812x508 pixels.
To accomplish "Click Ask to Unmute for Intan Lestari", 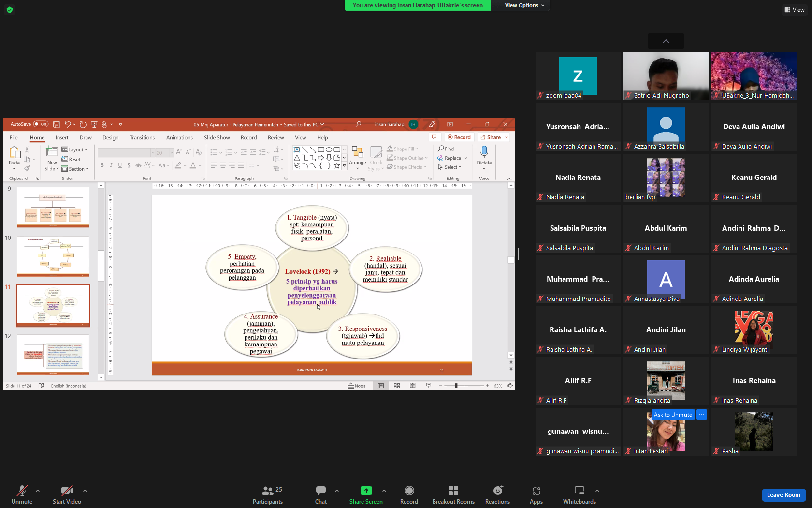I will click(x=673, y=415).
